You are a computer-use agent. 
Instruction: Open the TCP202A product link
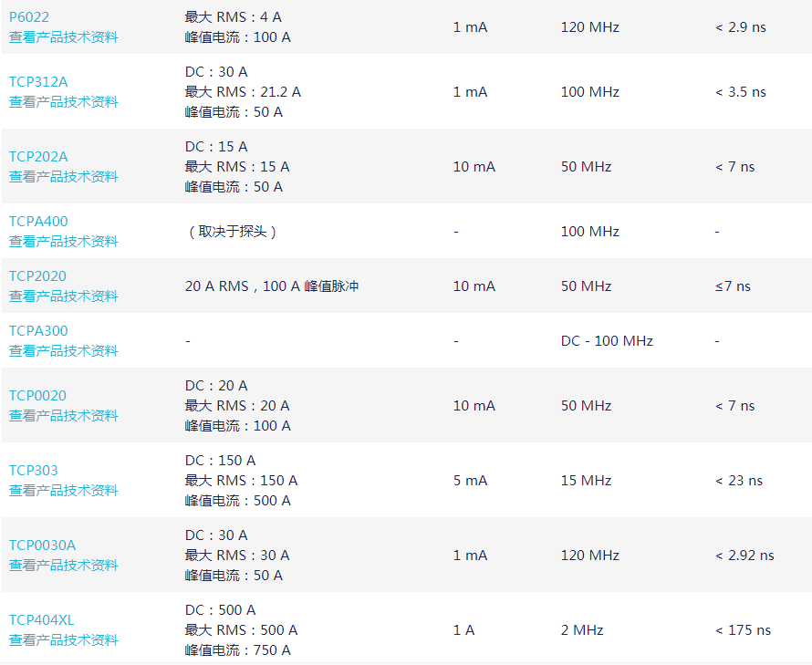pos(38,156)
